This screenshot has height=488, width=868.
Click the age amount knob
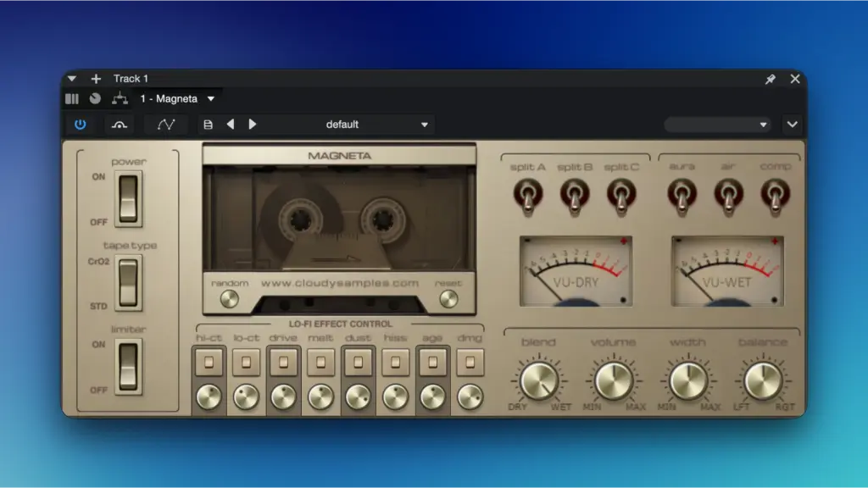tap(433, 397)
